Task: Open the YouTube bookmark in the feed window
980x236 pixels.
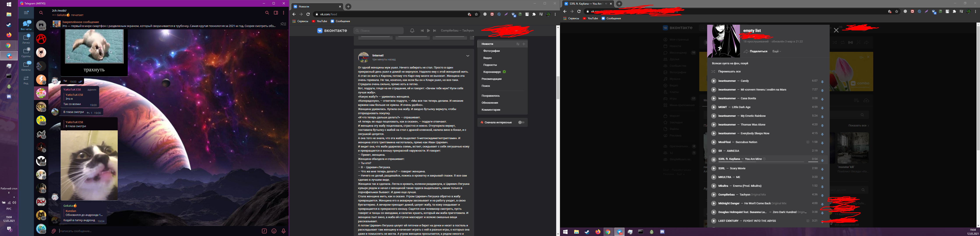Action: (x=320, y=21)
